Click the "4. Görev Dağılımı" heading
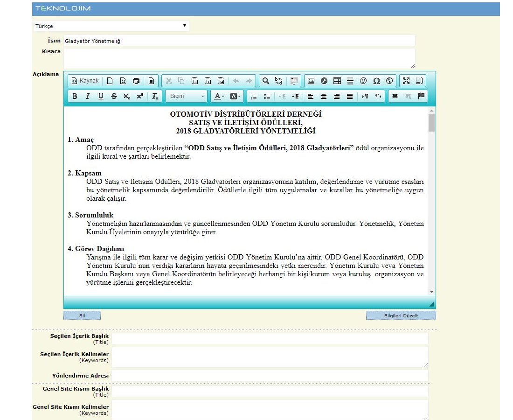Screen dimensions: 513x420 [x=96, y=249]
